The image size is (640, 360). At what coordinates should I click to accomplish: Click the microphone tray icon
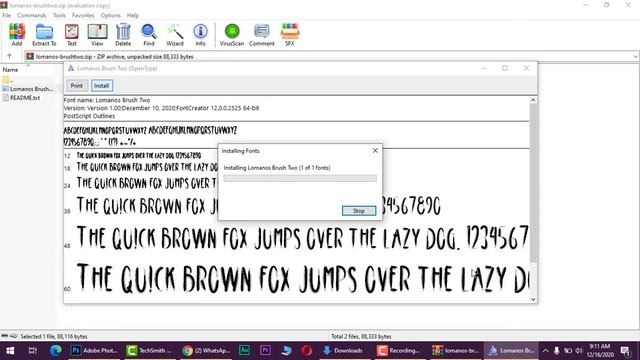click(556, 351)
